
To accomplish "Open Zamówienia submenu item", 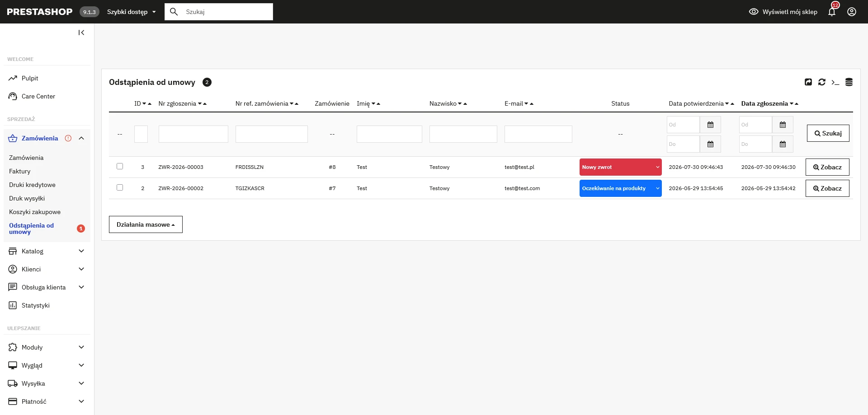I will 26,158.
